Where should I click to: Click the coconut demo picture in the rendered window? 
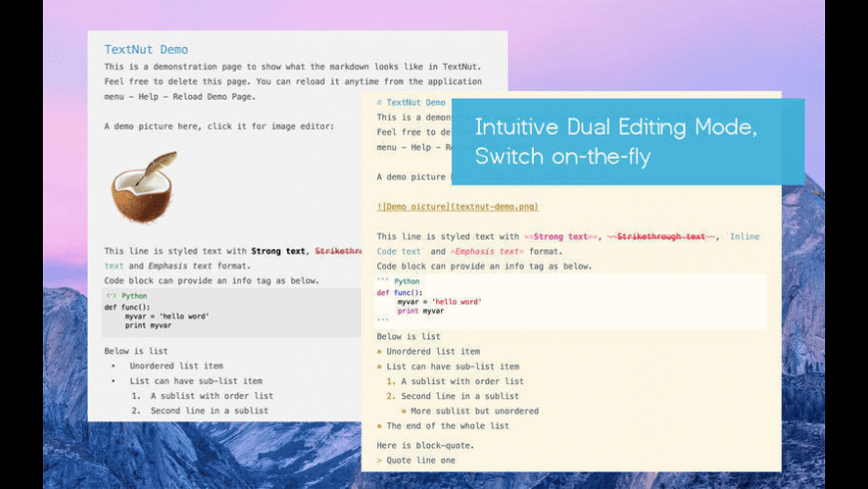[x=145, y=188]
